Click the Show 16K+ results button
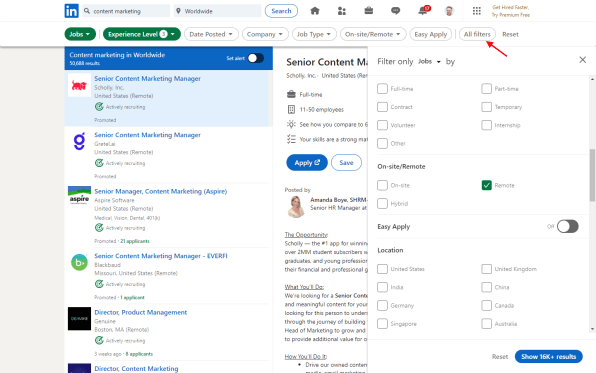Viewport: 596px width, 373px height. pyautogui.click(x=548, y=357)
